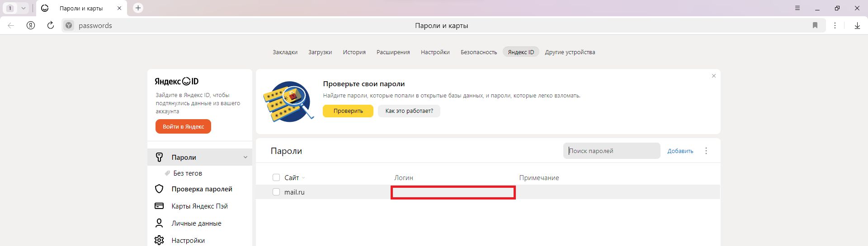Open the downloads arrow icon
Viewport: 868px width, 246px height.
point(857,26)
